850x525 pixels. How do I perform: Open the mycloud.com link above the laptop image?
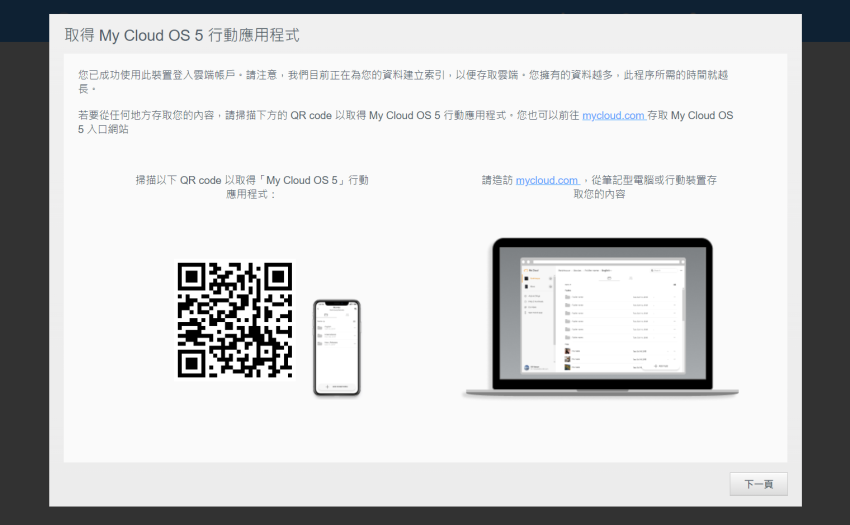tap(547, 180)
